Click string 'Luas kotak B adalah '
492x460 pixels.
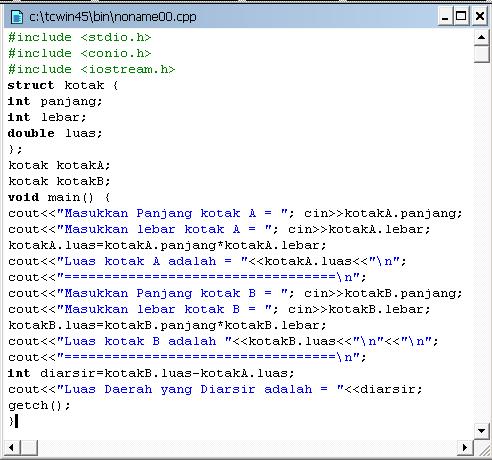(144, 341)
